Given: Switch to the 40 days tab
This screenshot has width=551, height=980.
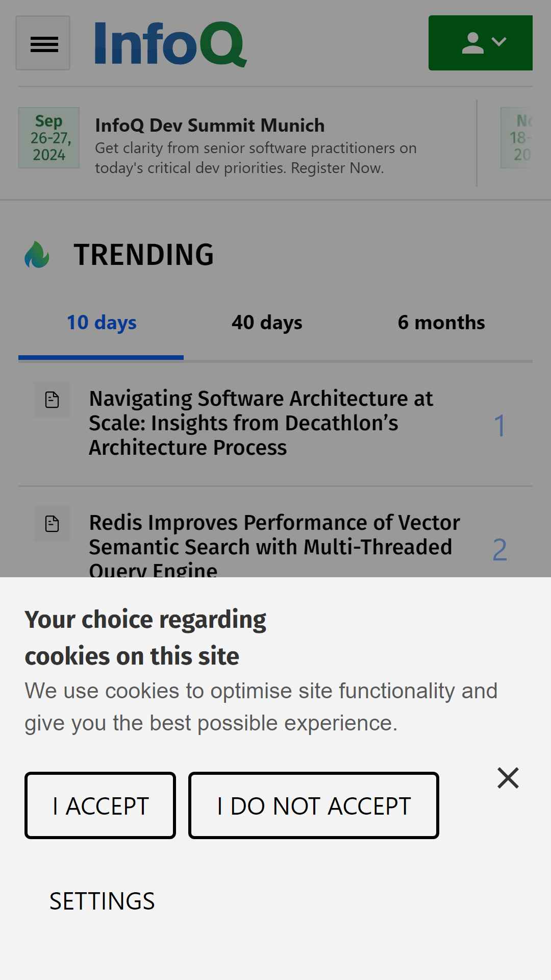Looking at the screenshot, I should click(267, 323).
